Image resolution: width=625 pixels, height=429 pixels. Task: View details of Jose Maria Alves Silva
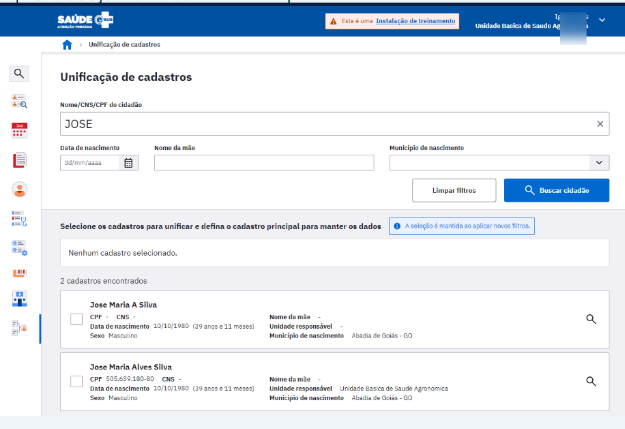[591, 381]
